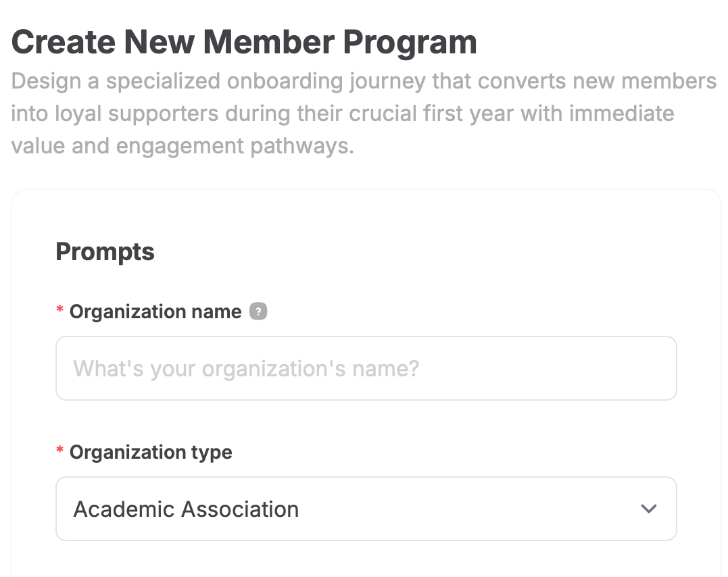
Task: Click the red asterisk before Organization name
Action: click(x=60, y=311)
